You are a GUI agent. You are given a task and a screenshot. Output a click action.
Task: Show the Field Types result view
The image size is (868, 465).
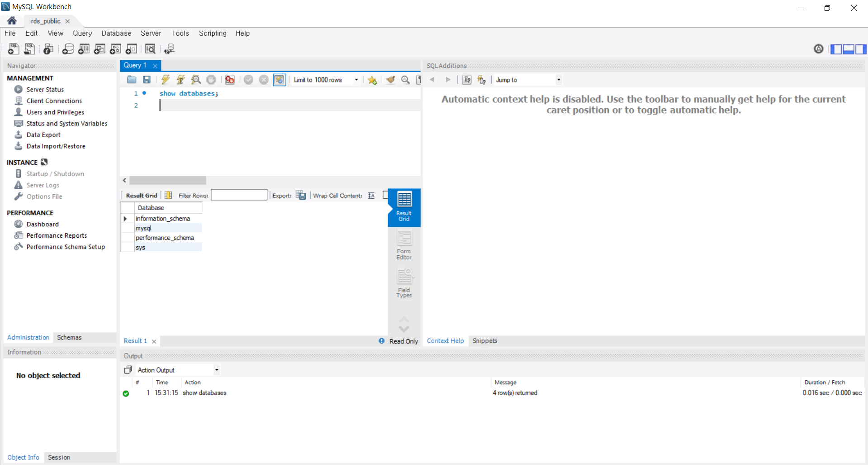(404, 283)
